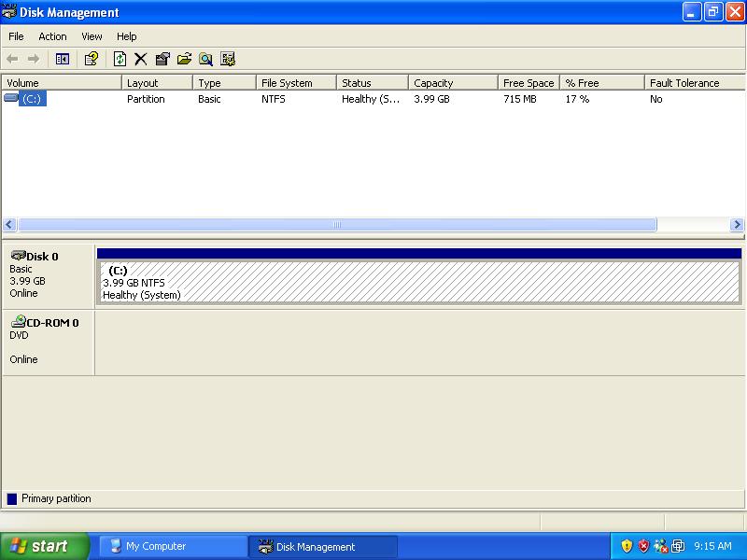Restore down the Disk Management window
This screenshot has height=560, width=747.
coord(713,12)
